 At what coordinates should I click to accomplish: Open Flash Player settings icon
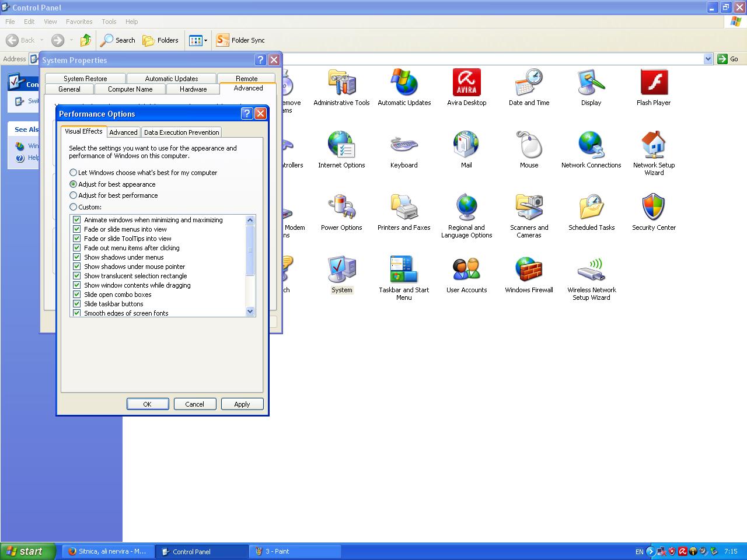tap(654, 83)
